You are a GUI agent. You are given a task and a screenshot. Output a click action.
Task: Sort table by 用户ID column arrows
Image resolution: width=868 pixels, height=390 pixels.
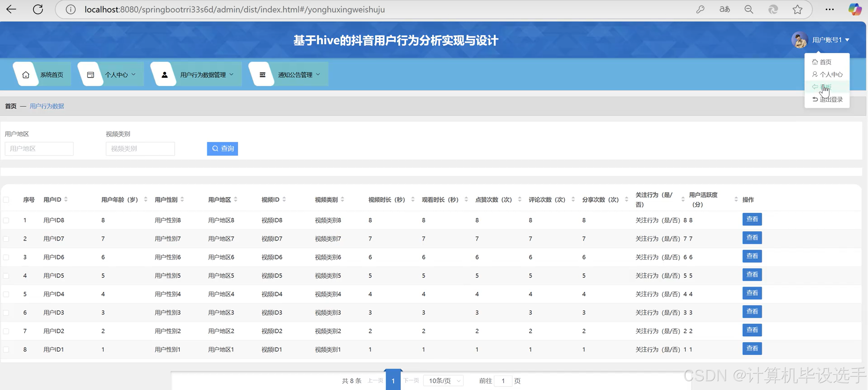tap(66, 199)
